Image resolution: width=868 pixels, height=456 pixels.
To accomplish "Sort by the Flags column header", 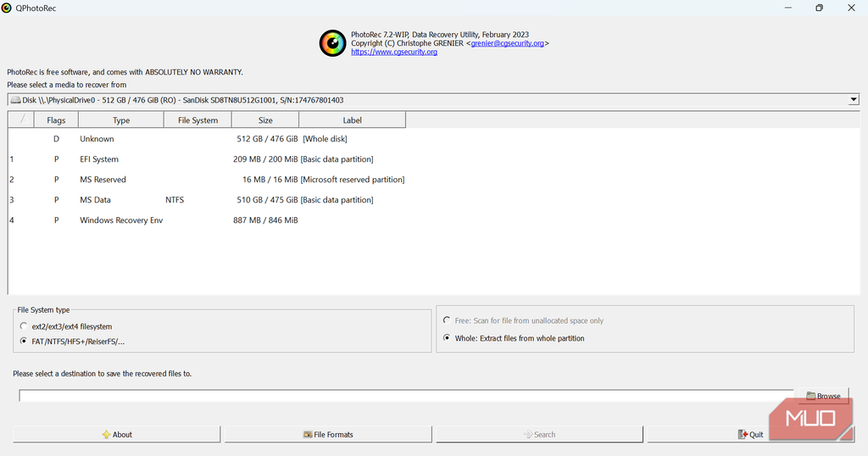I will [x=56, y=120].
